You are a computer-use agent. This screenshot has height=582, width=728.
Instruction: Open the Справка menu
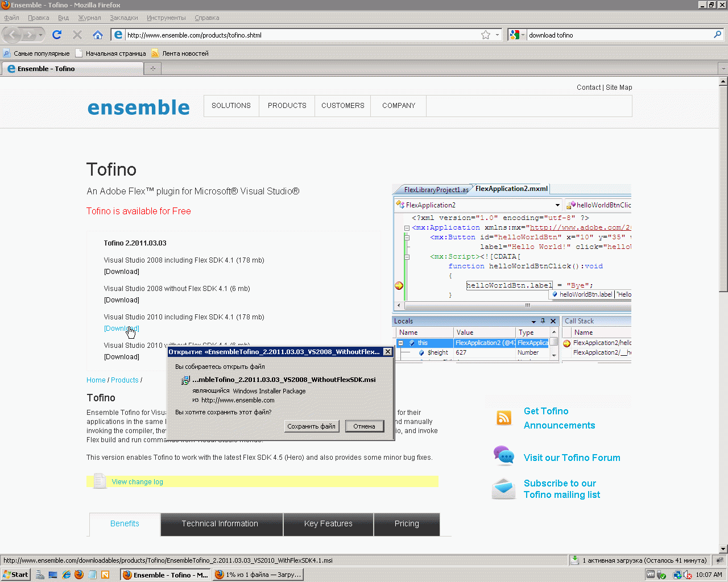(x=207, y=18)
